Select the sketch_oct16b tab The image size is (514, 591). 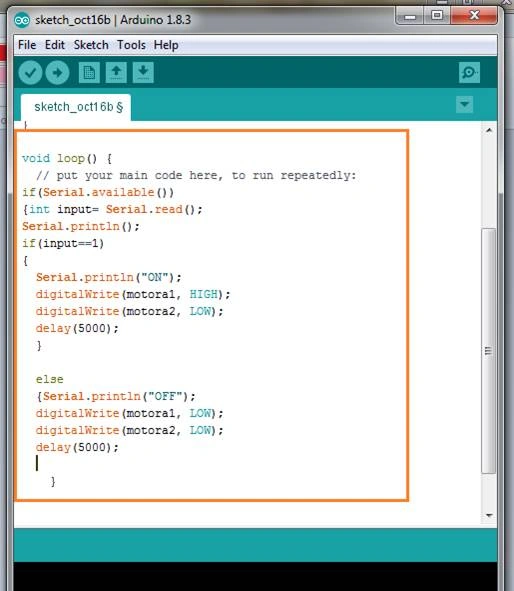click(x=76, y=107)
